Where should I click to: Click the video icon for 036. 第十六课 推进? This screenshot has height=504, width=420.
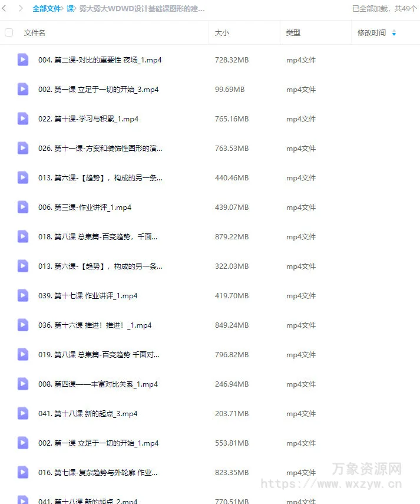click(x=23, y=325)
